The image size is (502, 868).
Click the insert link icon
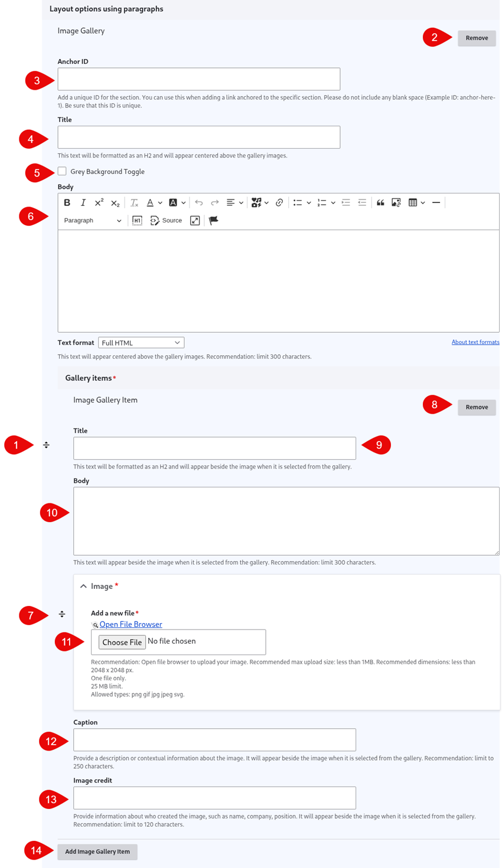point(279,202)
